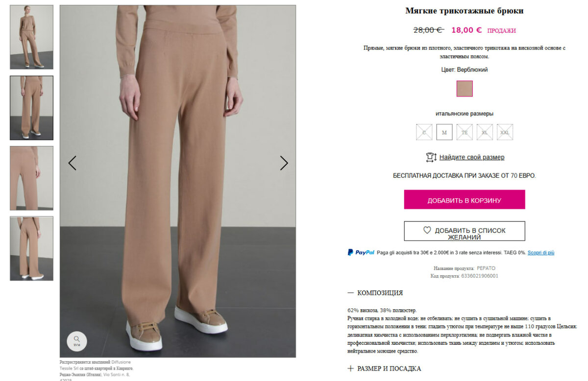This screenshot has width=588, height=381.
Task: View the first full-outfit thumbnail
Action: (32, 37)
